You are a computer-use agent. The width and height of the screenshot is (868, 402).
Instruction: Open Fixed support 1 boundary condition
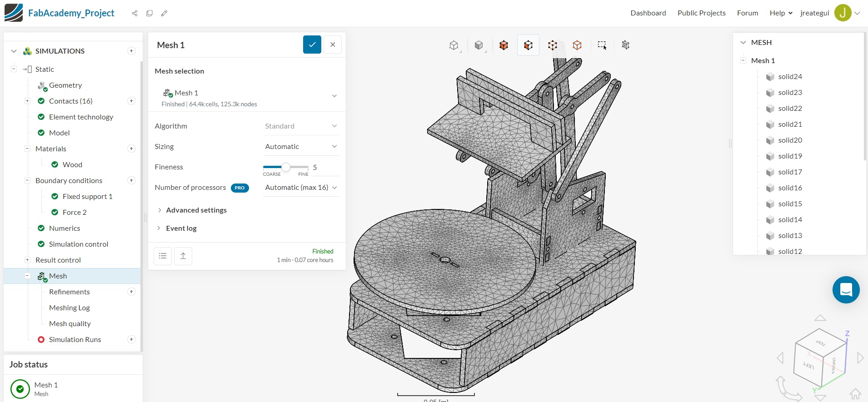[87, 196]
